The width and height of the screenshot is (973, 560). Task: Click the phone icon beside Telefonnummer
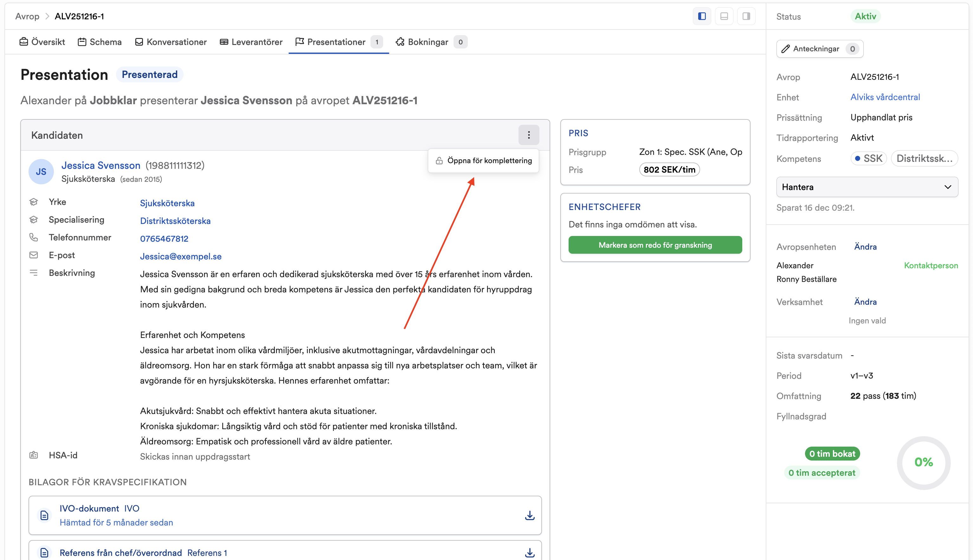coord(34,237)
